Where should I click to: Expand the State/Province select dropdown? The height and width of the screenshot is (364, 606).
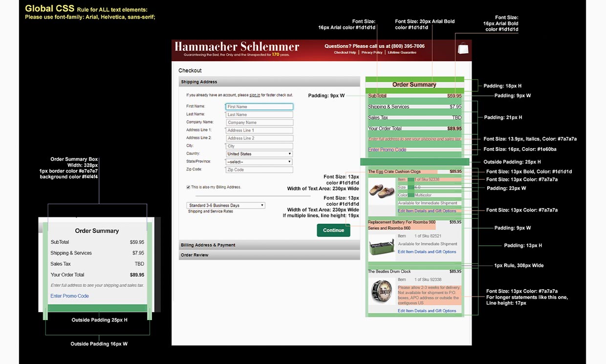pyautogui.click(x=259, y=162)
